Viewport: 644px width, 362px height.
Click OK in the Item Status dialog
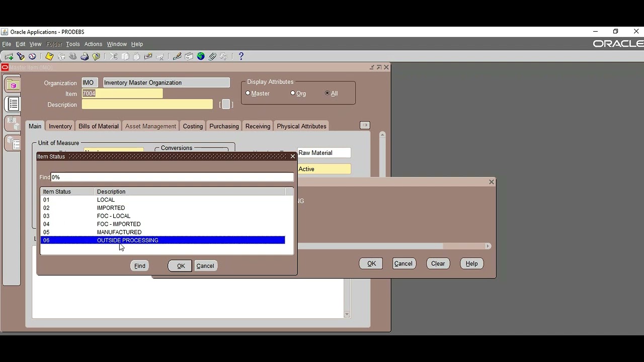(181, 266)
